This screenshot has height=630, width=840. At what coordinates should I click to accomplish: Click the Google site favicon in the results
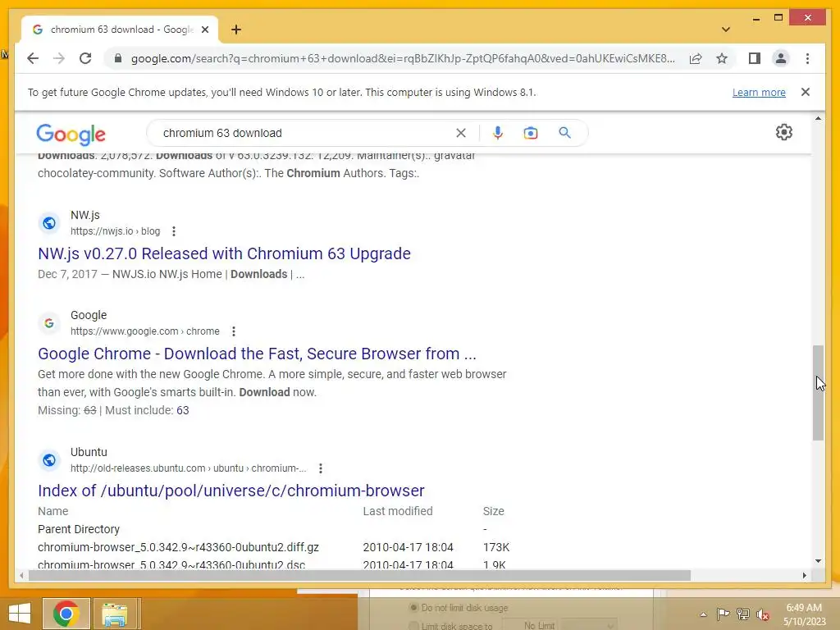(49, 323)
